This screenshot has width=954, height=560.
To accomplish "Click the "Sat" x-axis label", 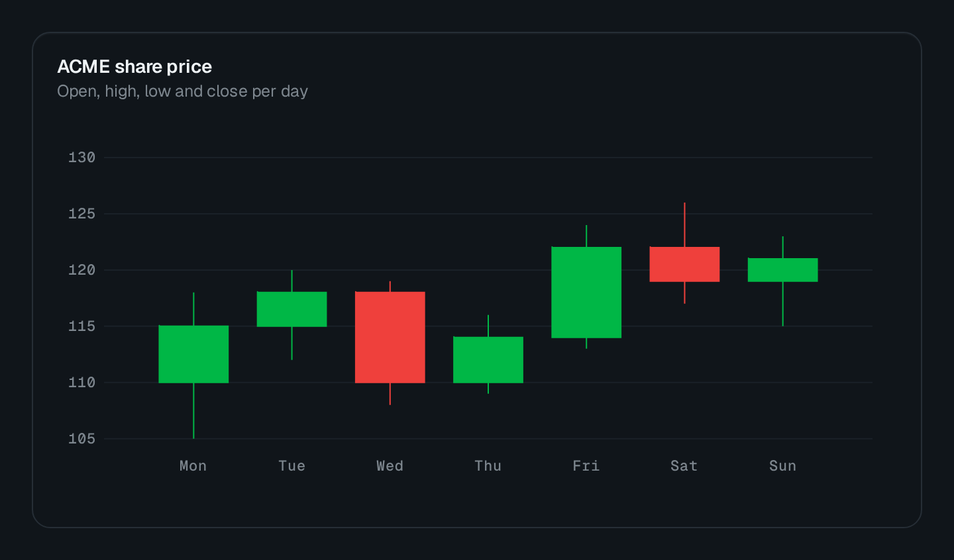I will pos(684,466).
